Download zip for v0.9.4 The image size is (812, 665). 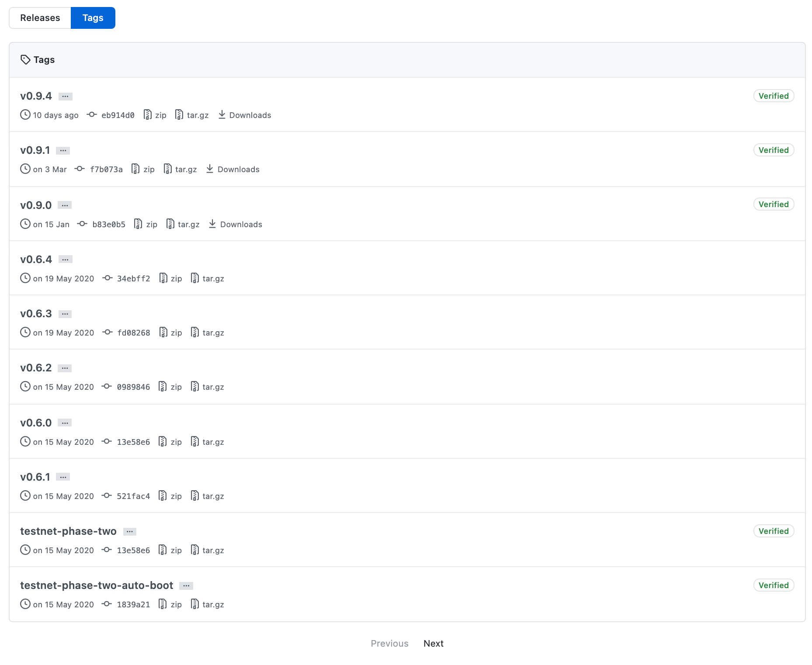tap(155, 115)
